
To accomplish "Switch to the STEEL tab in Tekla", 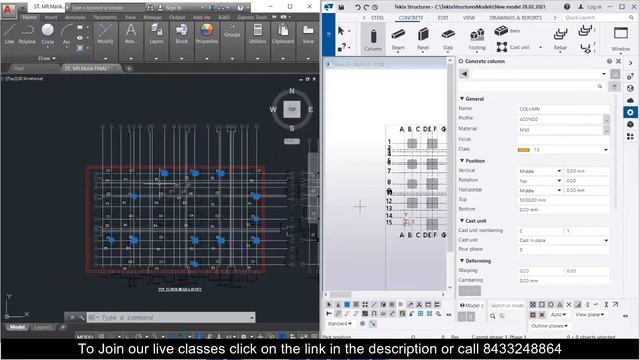I will tap(377, 18).
